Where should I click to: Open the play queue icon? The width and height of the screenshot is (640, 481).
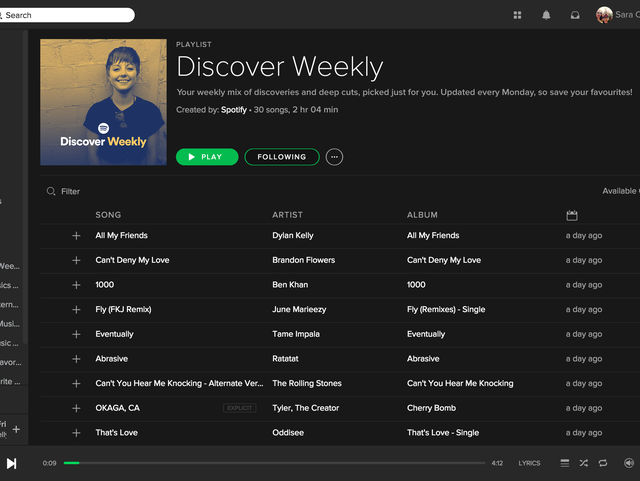pos(565,463)
